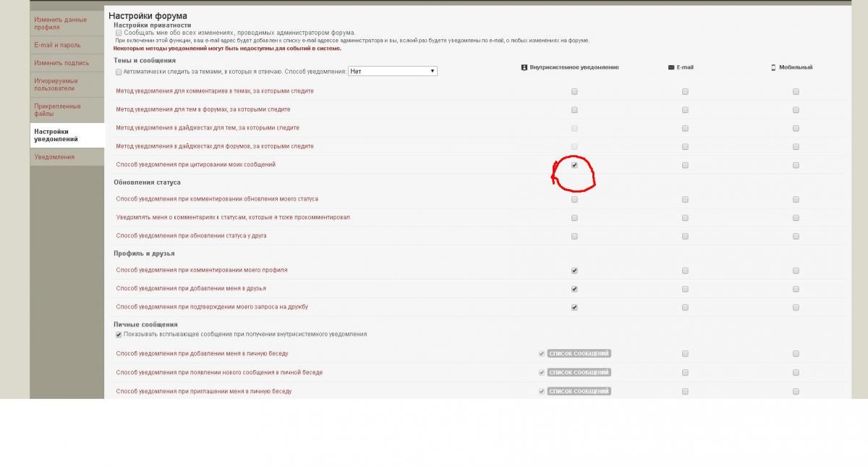
Task: Open the Изменить данные профиля sidebar tab
Action: coord(67,23)
